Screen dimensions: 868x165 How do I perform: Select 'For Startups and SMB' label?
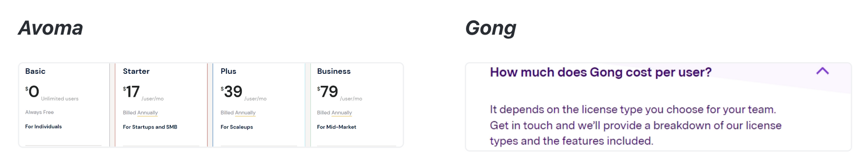(150, 127)
